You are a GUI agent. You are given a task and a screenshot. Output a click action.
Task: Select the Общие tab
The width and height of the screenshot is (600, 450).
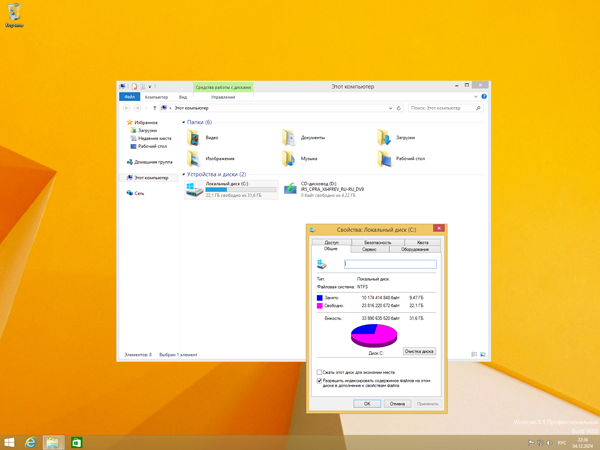331,249
